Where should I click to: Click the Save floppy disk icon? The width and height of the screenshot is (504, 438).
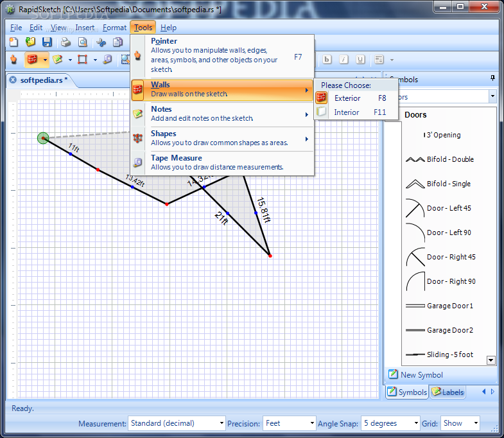point(48,42)
